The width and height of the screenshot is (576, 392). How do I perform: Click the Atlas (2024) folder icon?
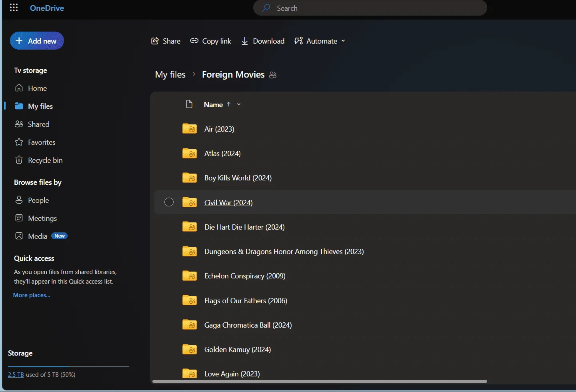(190, 153)
